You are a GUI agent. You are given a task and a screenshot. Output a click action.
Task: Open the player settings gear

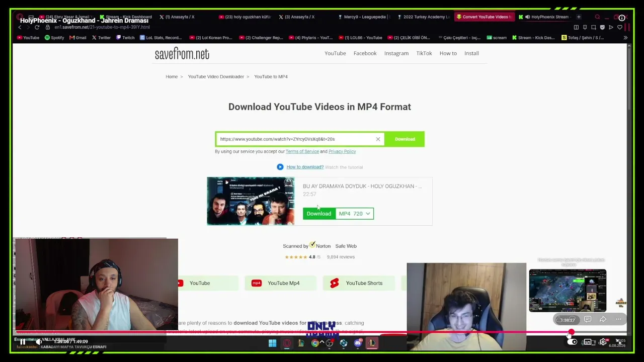(603, 342)
